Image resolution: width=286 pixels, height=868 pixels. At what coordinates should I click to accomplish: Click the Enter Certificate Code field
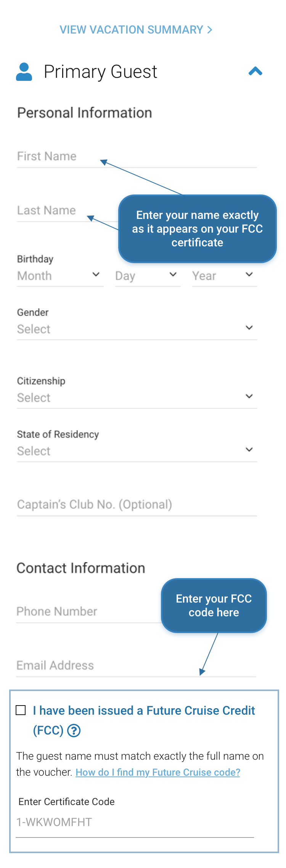135,822
